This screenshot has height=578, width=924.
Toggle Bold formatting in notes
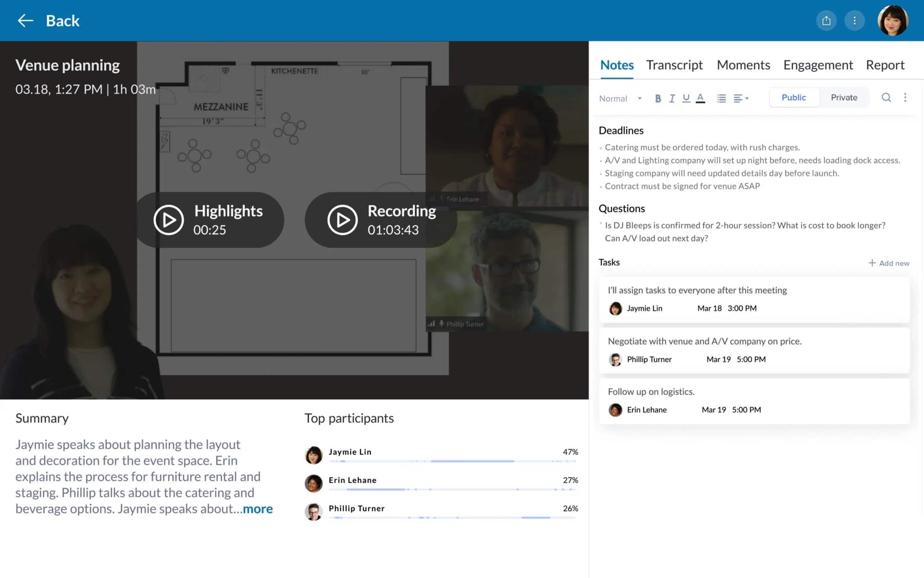pos(658,98)
